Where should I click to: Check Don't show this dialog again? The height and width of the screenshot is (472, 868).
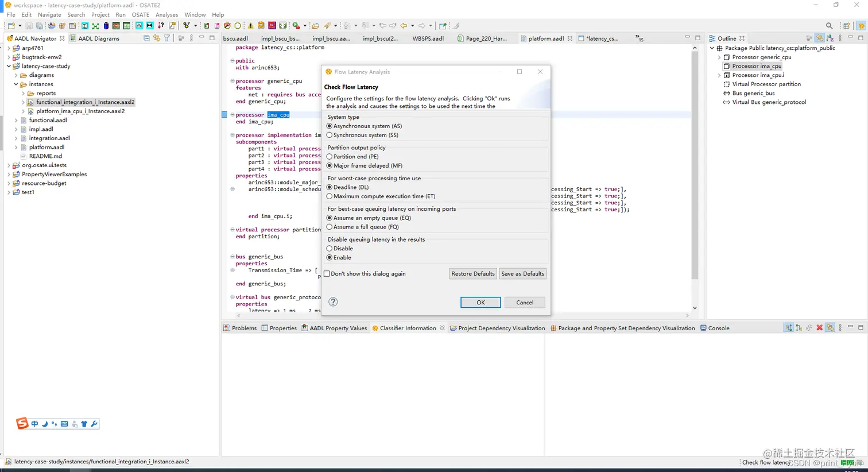pos(365,274)
